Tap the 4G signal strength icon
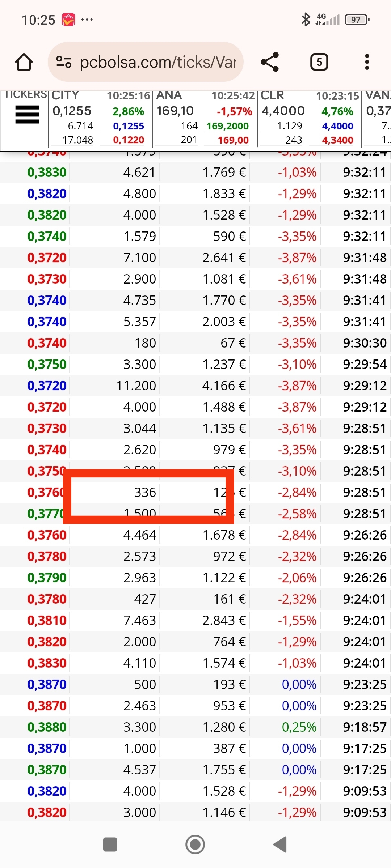 click(x=328, y=20)
